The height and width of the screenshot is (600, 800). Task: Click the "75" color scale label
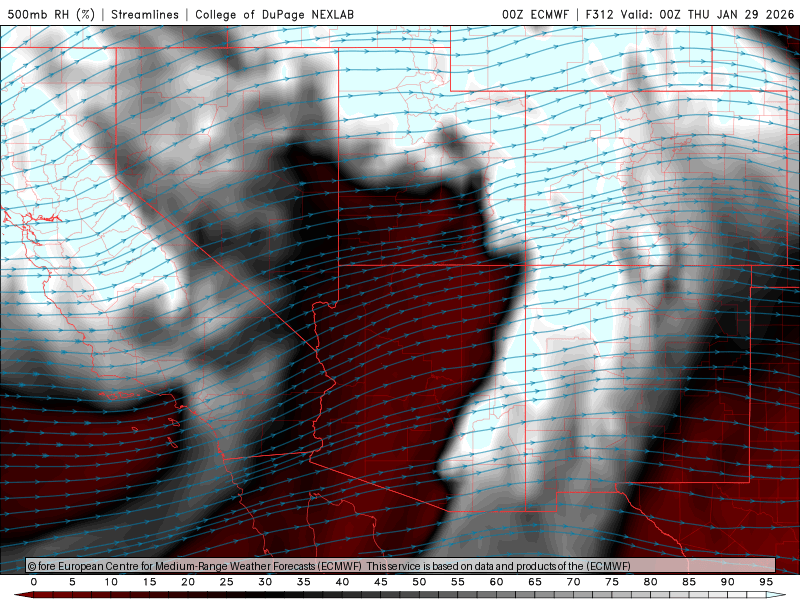(x=611, y=582)
